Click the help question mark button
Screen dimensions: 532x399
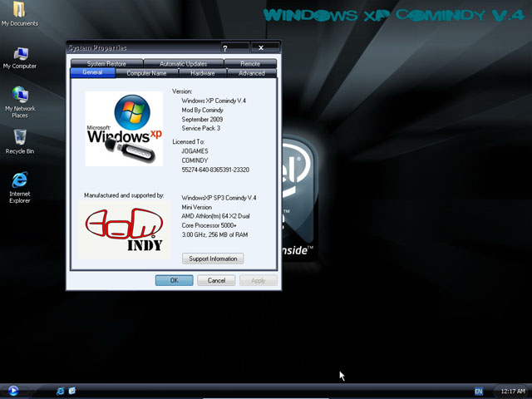[x=234, y=48]
